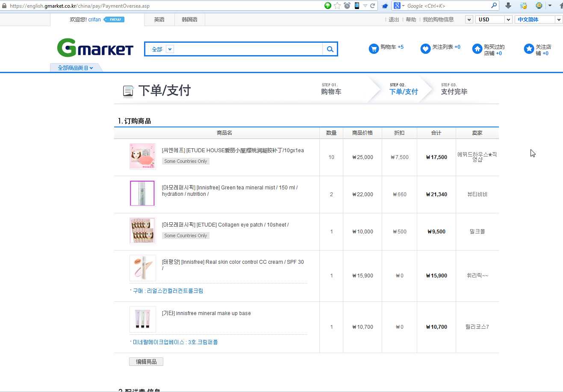The image size is (563, 392).
Task: Click the 구매 : 리얼스킨컬러컨트롤크림 option text
Action: (168, 291)
